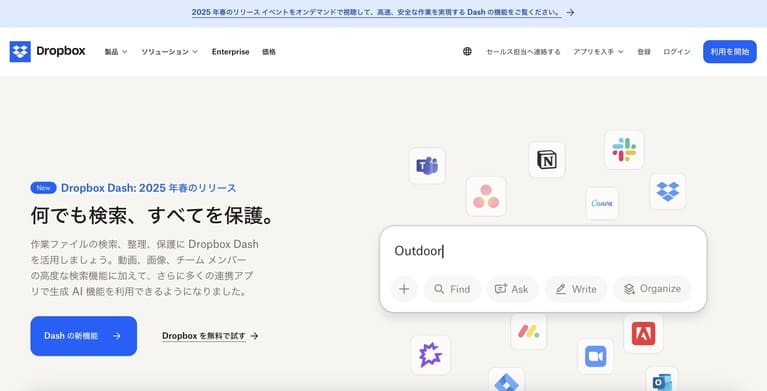767x391 pixels.
Task: Click the Zoom camera app icon
Action: tap(595, 356)
